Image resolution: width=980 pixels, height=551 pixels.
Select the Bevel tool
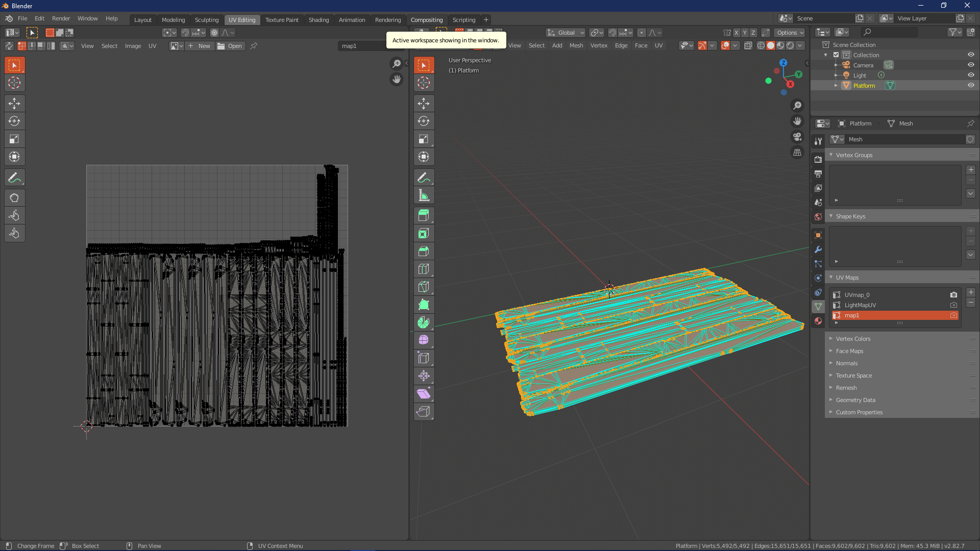point(424,252)
